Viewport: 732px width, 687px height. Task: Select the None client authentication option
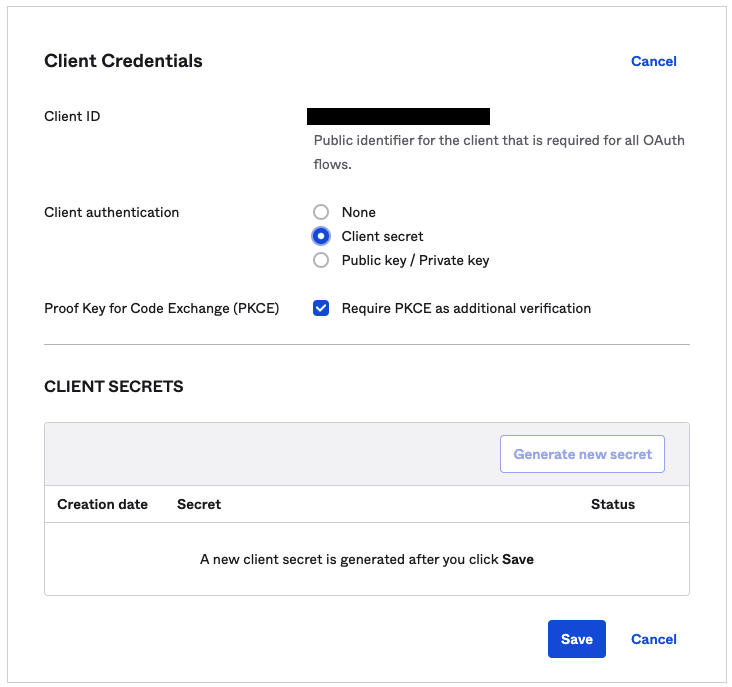click(321, 212)
